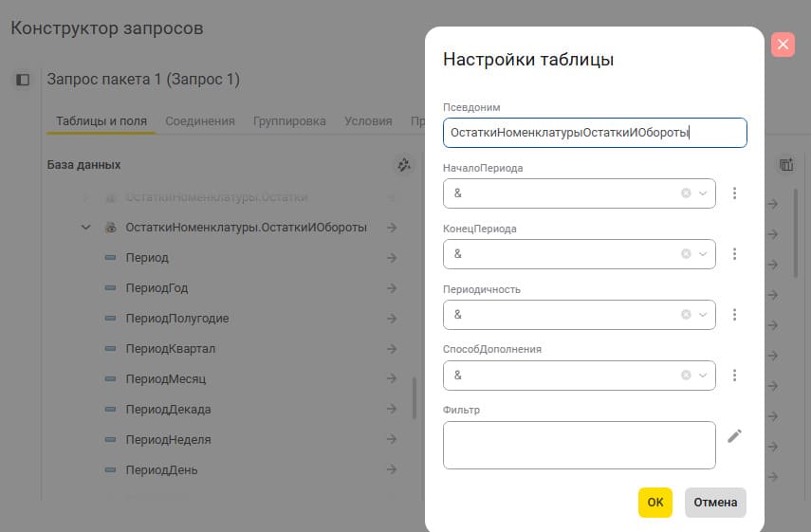
Task: Click inside the Фильтр text area
Action: click(x=579, y=445)
